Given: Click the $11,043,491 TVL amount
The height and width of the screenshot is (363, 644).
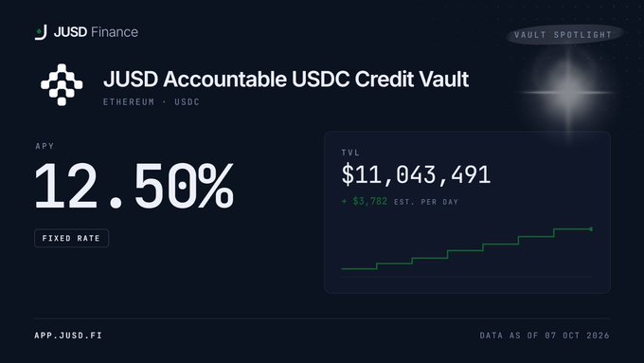Looking at the screenshot, I should [x=416, y=174].
